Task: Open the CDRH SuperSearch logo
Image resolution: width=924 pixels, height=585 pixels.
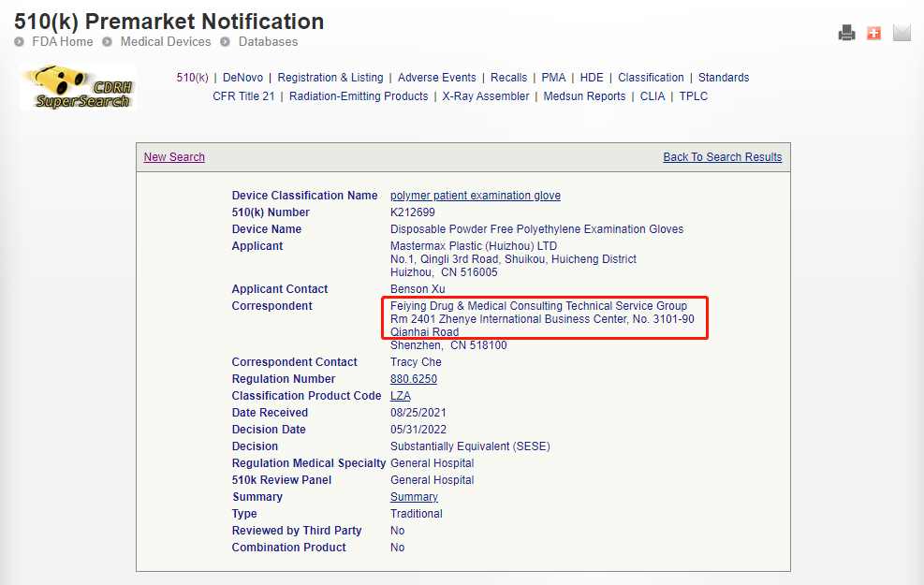Action: (78, 87)
